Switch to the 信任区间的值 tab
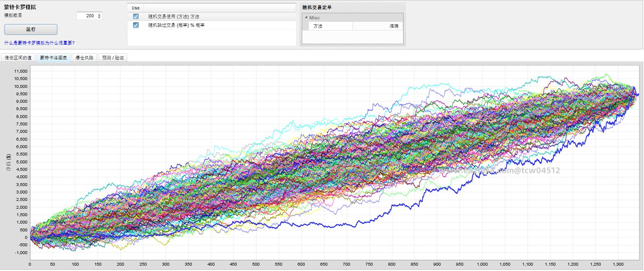The width and height of the screenshot is (644, 271). 18,58
